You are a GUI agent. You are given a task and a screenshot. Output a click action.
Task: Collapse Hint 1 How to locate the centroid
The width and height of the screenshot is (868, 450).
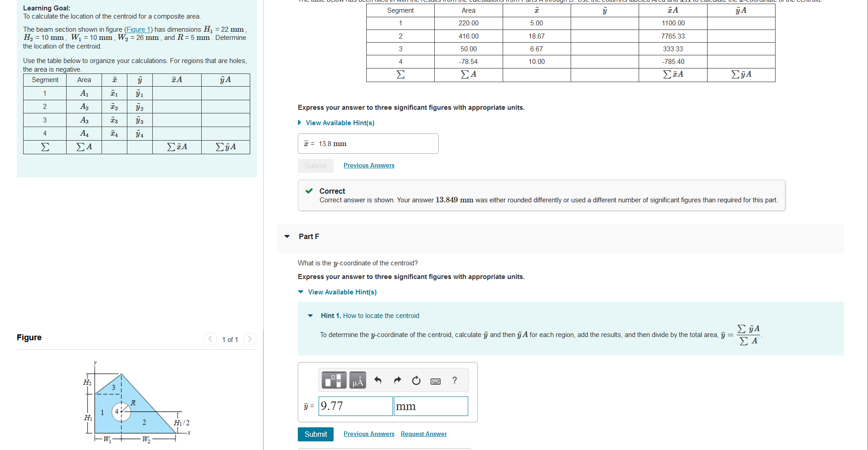[x=310, y=316]
